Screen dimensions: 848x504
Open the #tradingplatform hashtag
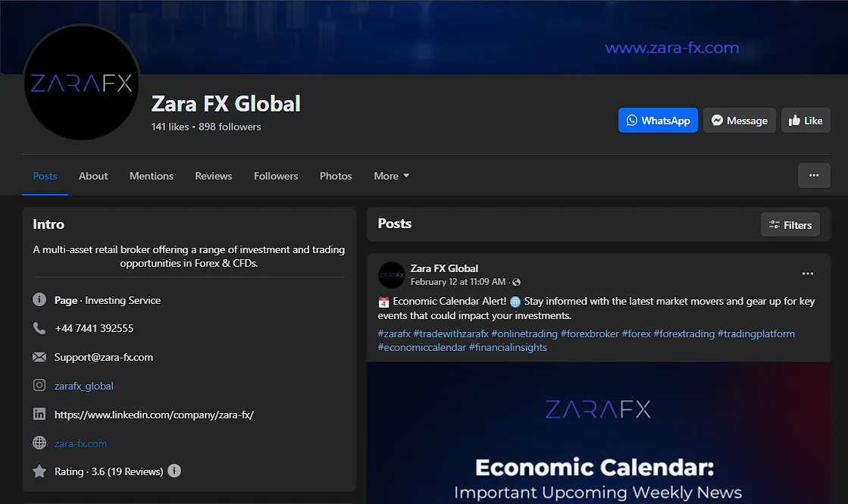756,333
